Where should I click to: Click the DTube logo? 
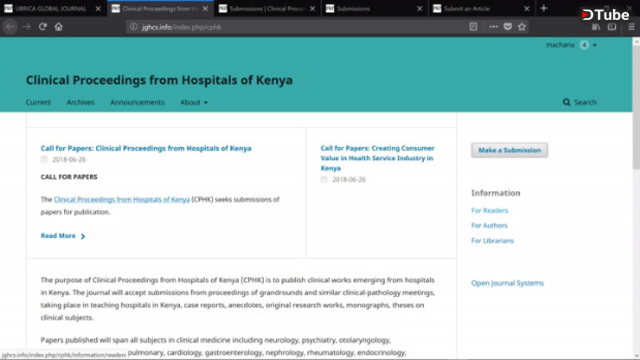tap(605, 15)
